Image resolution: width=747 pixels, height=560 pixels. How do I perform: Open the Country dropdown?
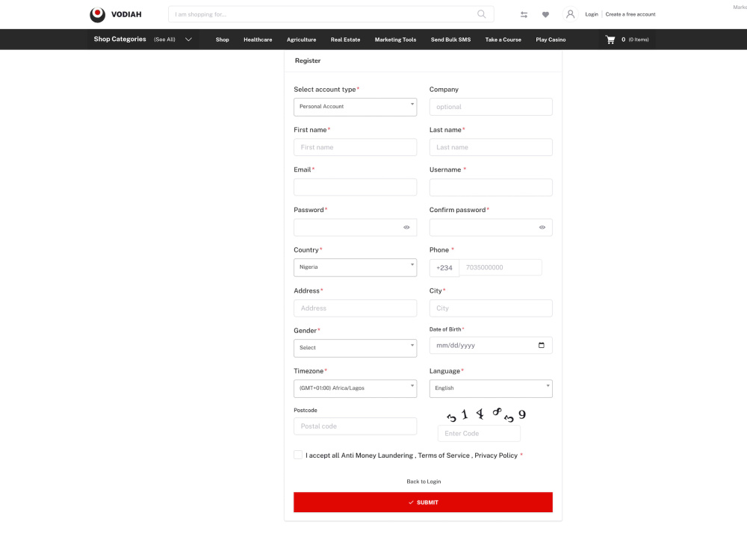coord(355,267)
